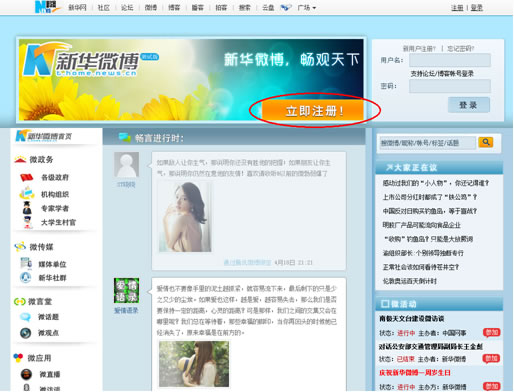Focus the 密码 input field
The width and height of the screenshot is (514, 392).
coord(450,86)
